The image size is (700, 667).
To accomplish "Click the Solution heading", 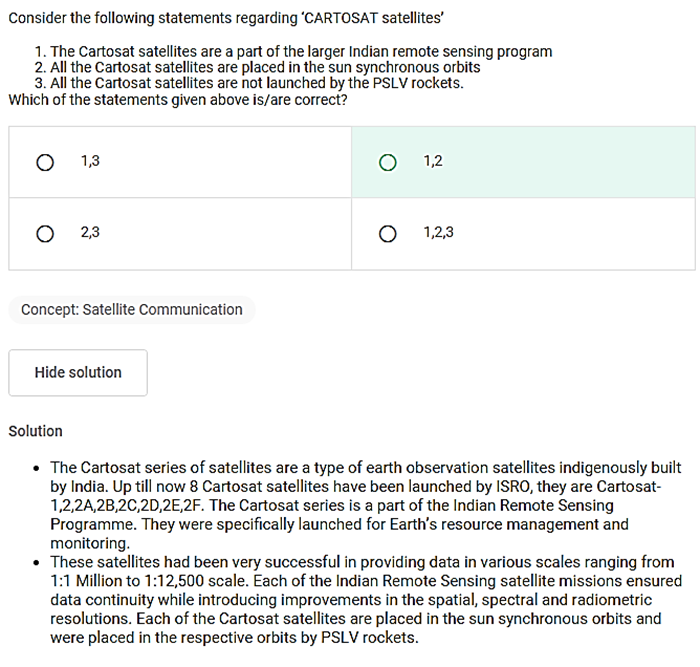I will tap(36, 431).
